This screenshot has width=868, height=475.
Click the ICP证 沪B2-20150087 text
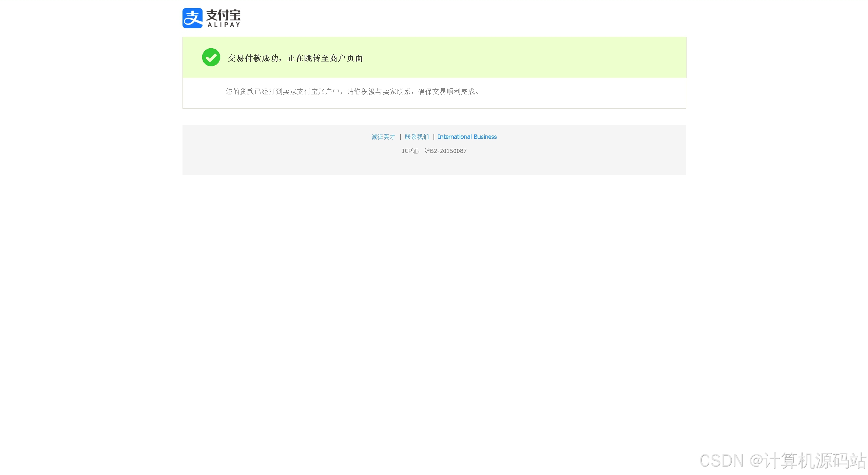click(434, 151)
